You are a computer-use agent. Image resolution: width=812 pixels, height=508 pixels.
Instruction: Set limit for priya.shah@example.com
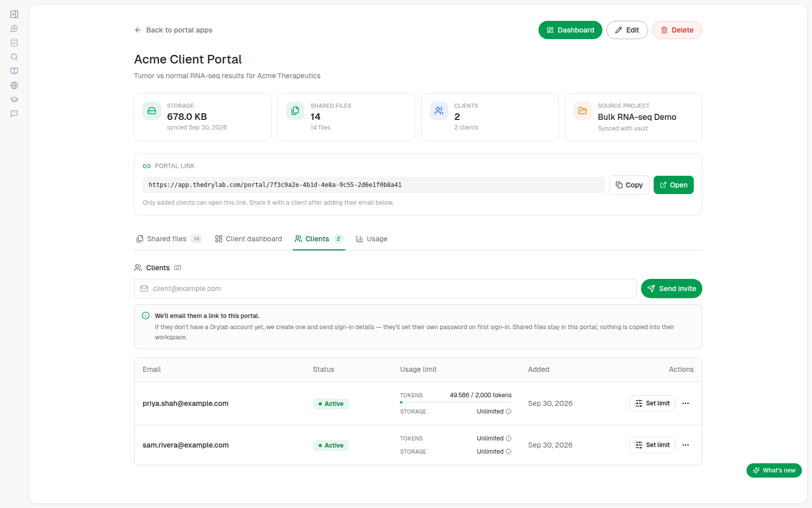coord(652,403)
